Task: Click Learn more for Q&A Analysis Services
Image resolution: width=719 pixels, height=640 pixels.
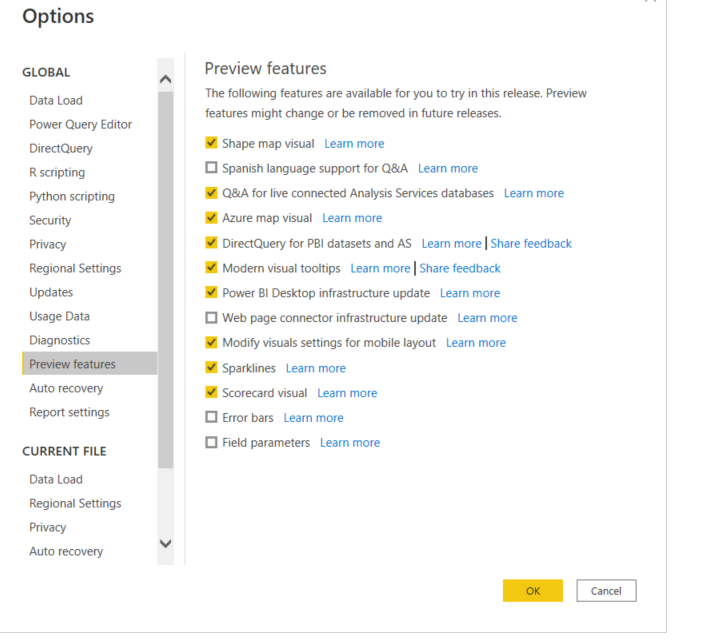Action: [x=534, y=193]
